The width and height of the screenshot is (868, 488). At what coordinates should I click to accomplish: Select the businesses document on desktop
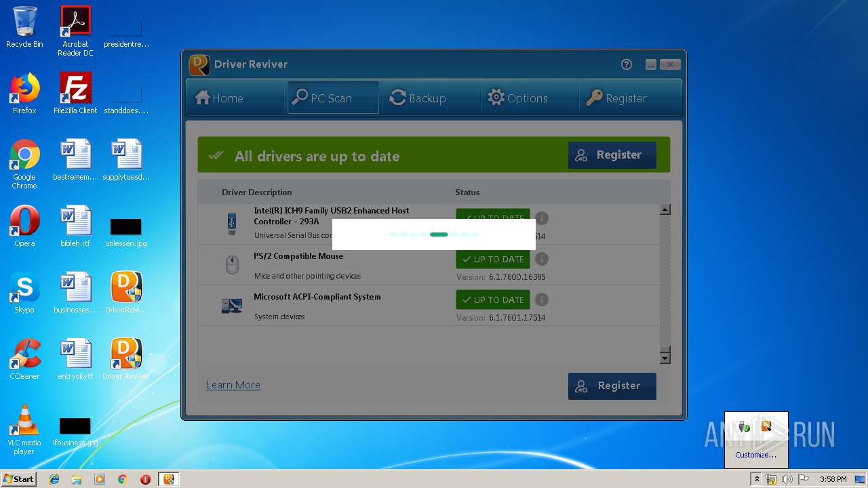pos(75,293)
